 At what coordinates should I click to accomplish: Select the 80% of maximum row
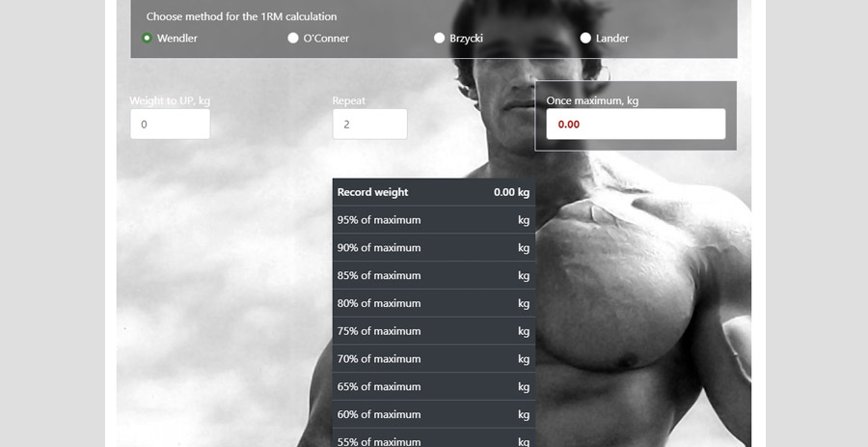tap(433, 303)
